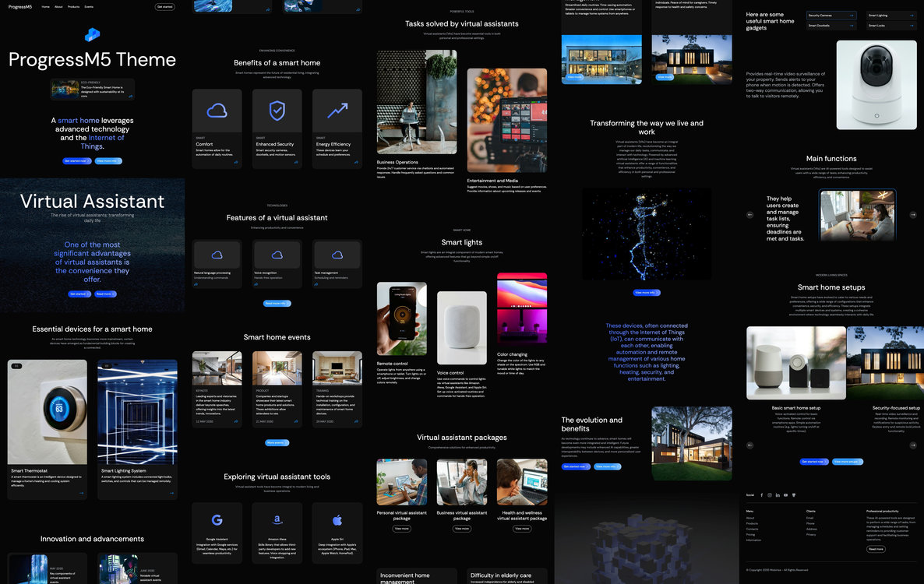Open Products in the top navigation

coord(73,6)
